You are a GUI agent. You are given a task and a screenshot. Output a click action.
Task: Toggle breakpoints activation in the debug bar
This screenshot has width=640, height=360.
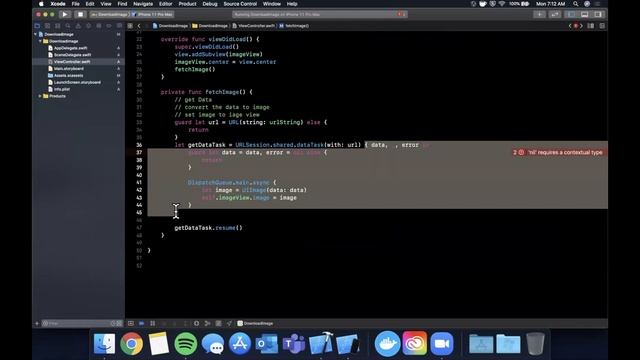point(142,323)
